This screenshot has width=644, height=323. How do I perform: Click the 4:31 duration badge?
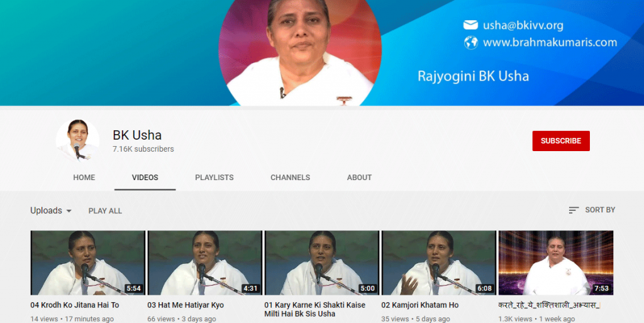point(250,288)
